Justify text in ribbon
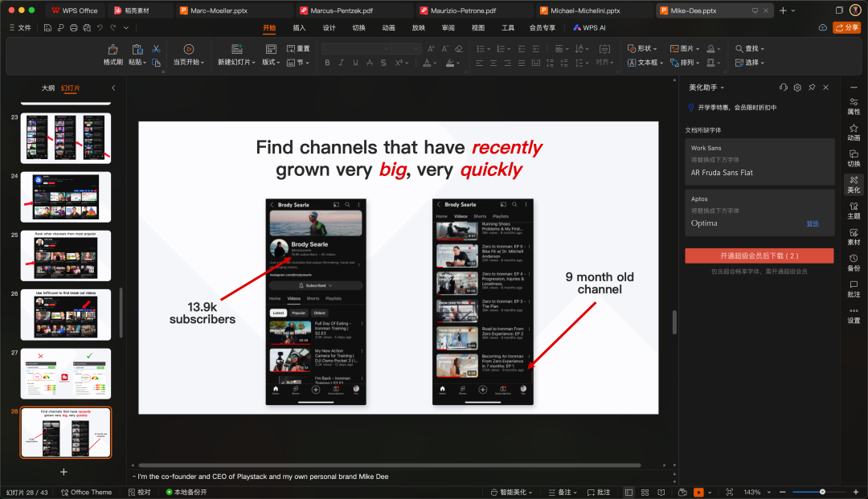Image resolution: width=868 pixels, height=499 pixels. point(522,63)
